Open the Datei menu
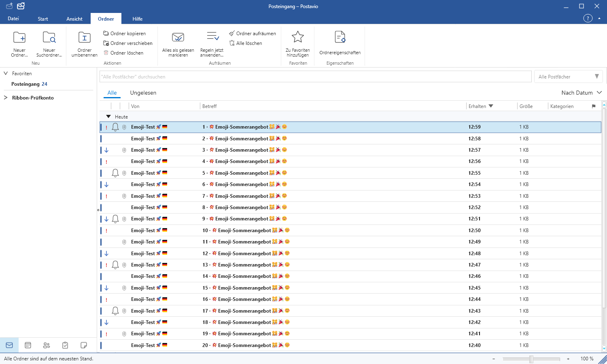Viewport: 607px width, 364px height. click(x=13, y=19)
